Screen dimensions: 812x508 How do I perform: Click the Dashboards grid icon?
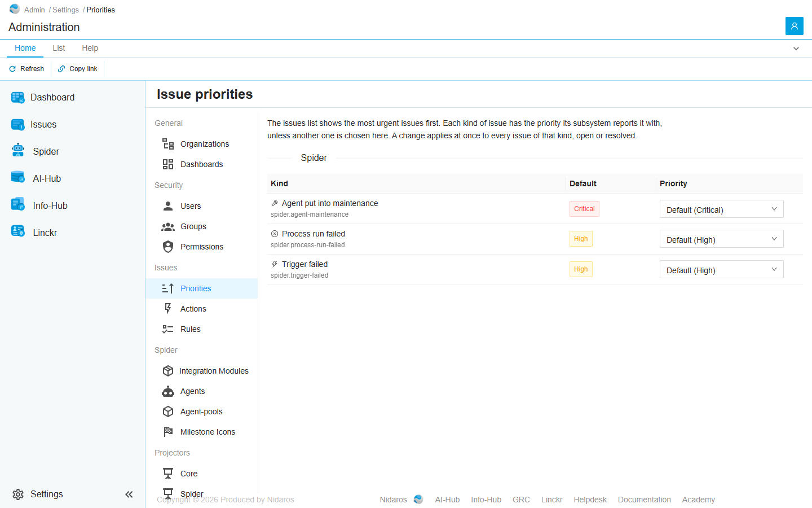[x=168, y=164]
